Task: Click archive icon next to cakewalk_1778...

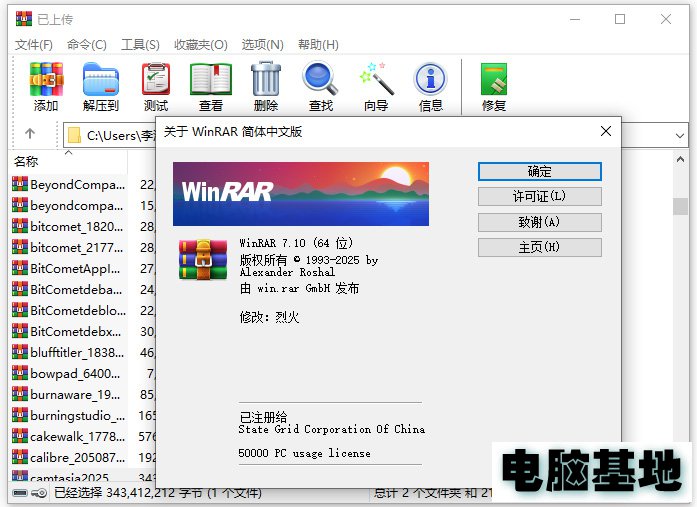Action: point(20,436)
